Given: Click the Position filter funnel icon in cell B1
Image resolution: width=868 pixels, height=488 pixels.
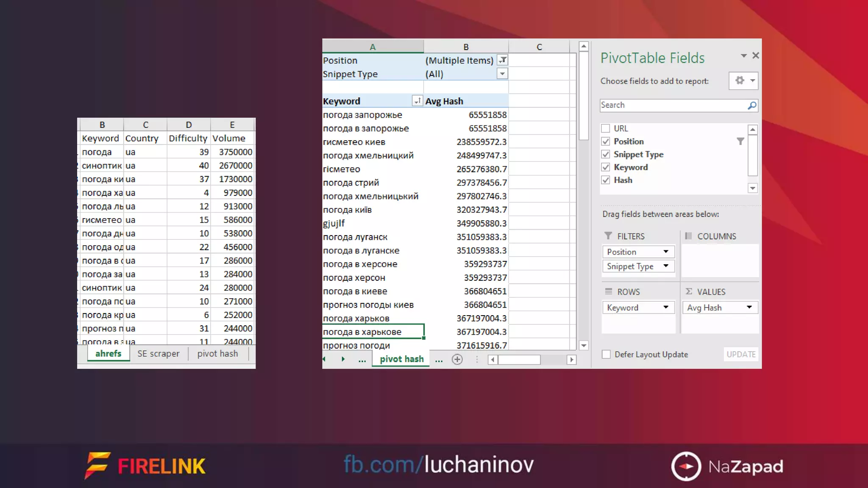Looking at the screenshot, I should [502, 60].
